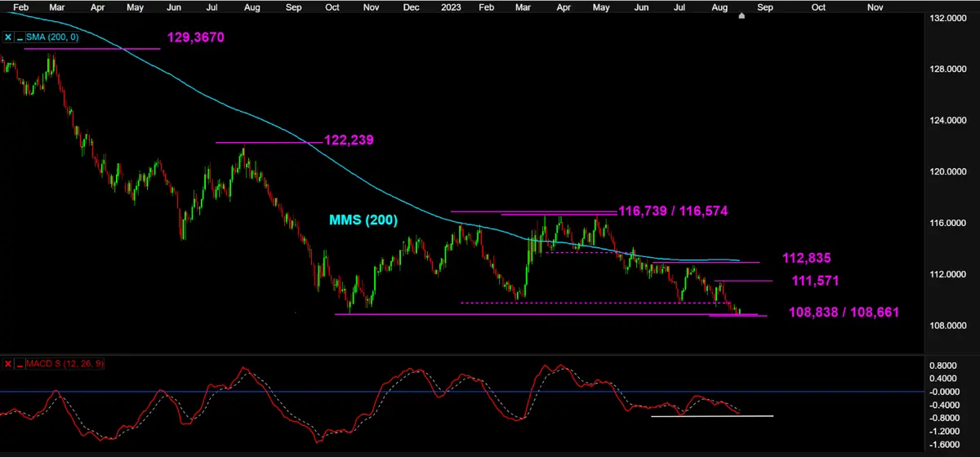Select the 116,739 / 116,574 label
Image resolution: width=980 pixels, height=457 pixels.
(x=673, y=211)
